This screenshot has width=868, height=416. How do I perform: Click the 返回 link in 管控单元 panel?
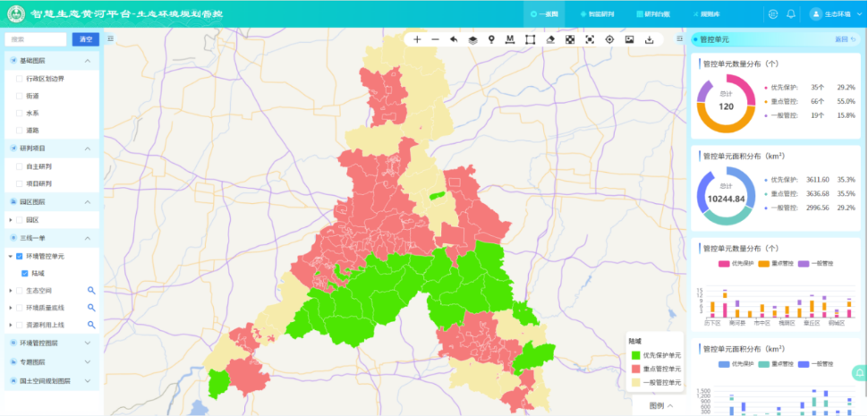[845, 39]
